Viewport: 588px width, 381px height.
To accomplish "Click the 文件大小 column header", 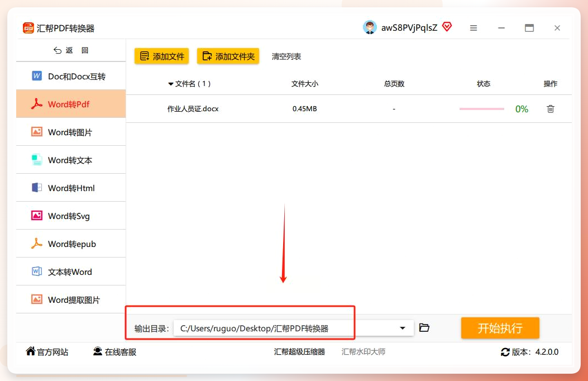I will (x=305, y=84).
